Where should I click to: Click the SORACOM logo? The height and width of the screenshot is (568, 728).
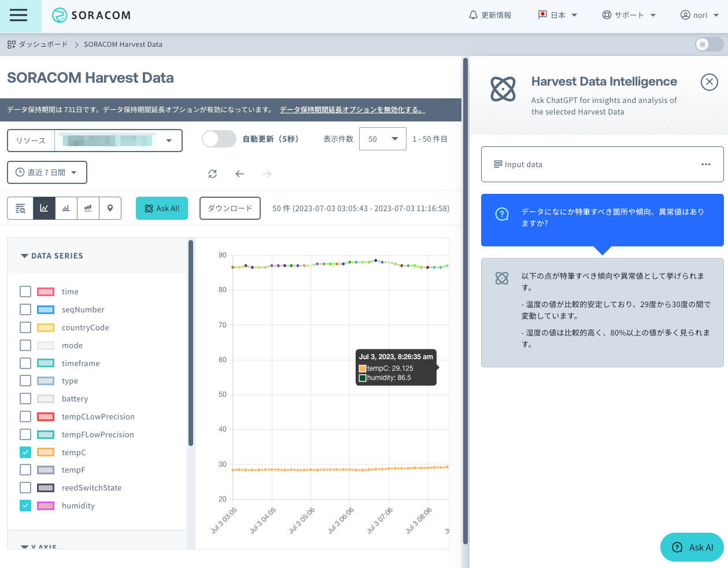pos(91,15)
